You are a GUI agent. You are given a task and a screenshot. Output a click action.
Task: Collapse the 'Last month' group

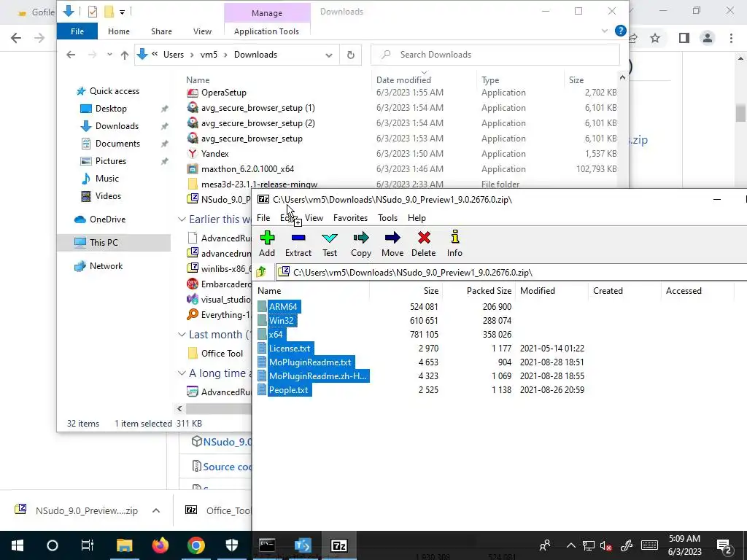tap(182, 335)
